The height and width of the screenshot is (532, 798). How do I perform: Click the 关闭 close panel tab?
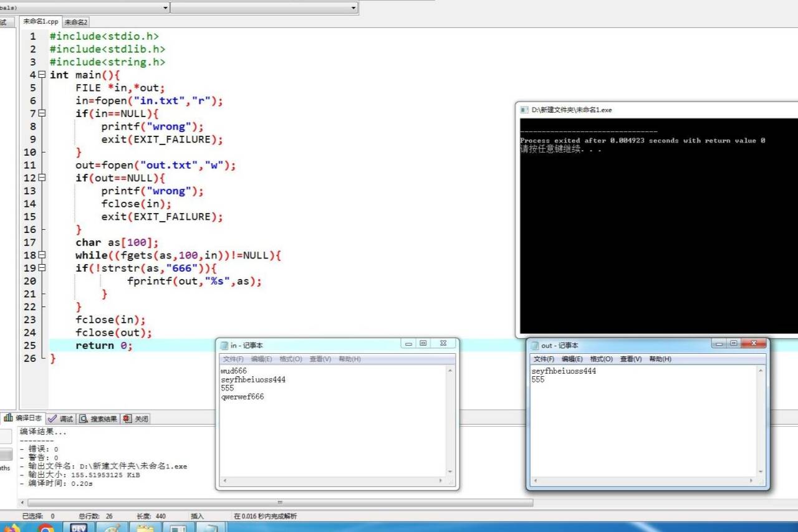pos(135,419)
